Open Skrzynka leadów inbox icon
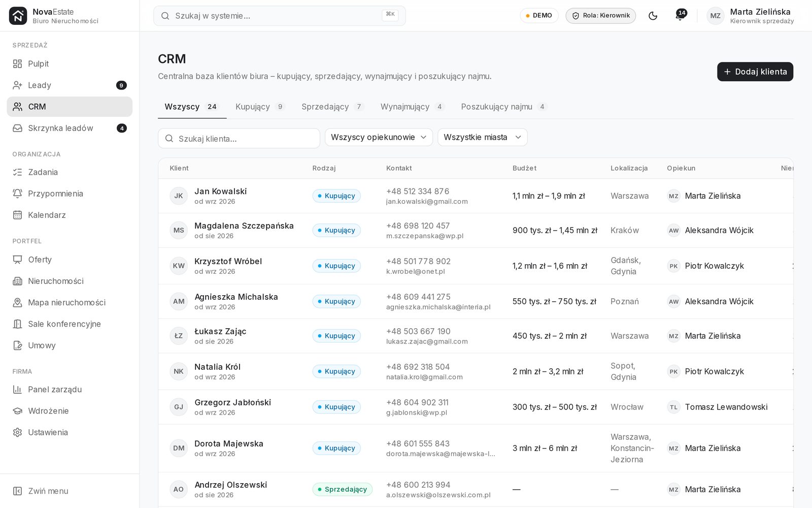This screenshot has height=508, width=812. 17,128
